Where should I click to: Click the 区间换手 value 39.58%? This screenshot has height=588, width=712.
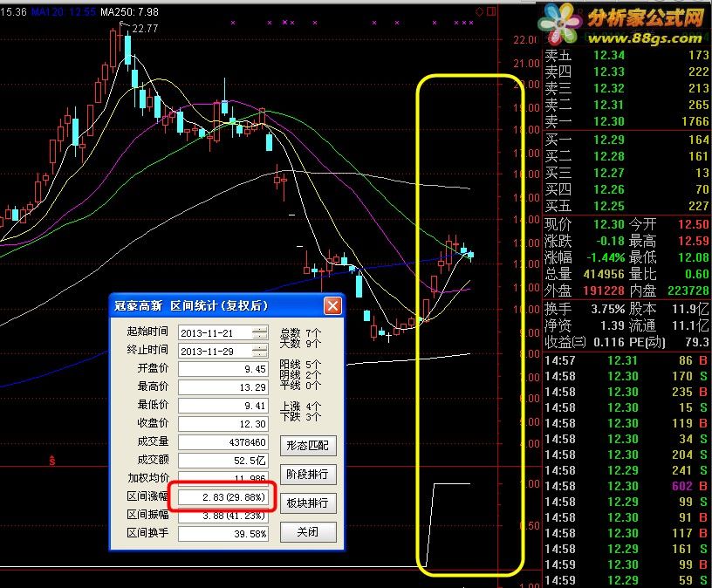[x=223, y=534]
